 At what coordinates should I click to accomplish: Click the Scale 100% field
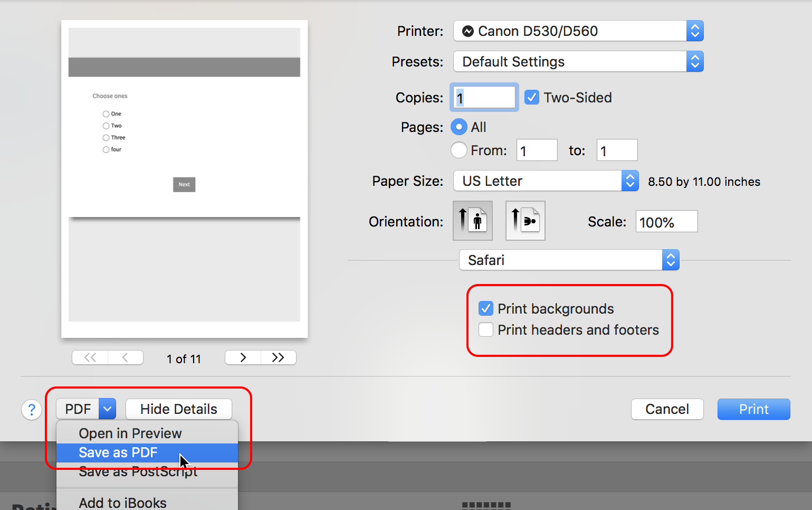(667, 222)
